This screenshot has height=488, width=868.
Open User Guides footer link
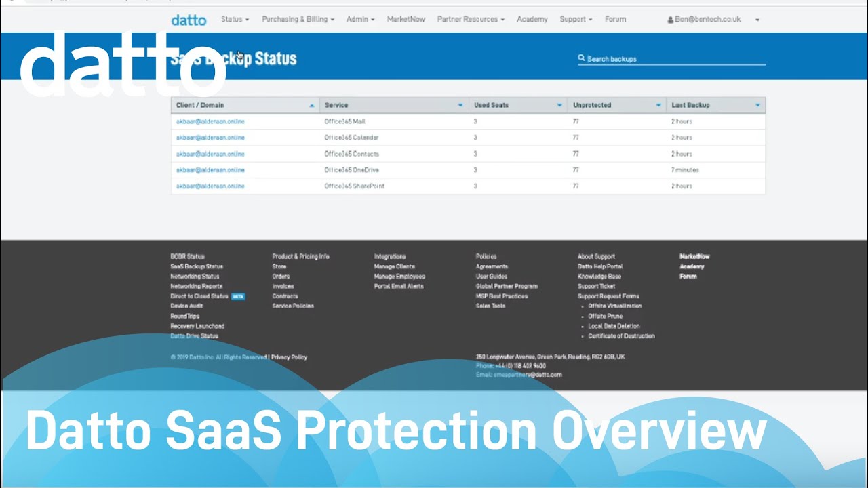point(492,277)
